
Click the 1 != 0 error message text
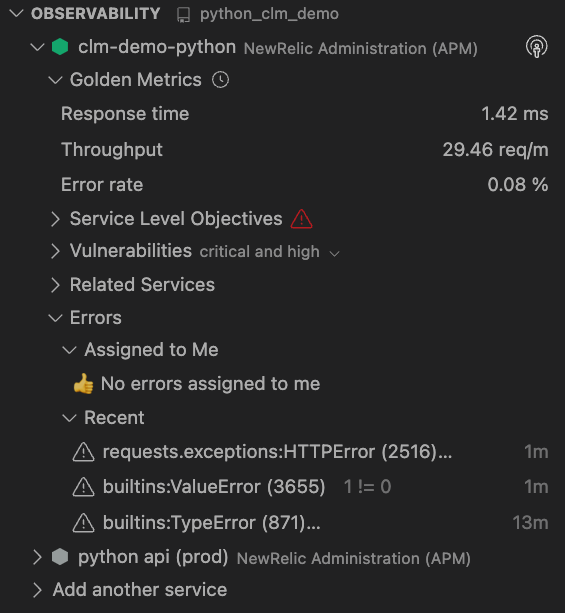[367, 487]
